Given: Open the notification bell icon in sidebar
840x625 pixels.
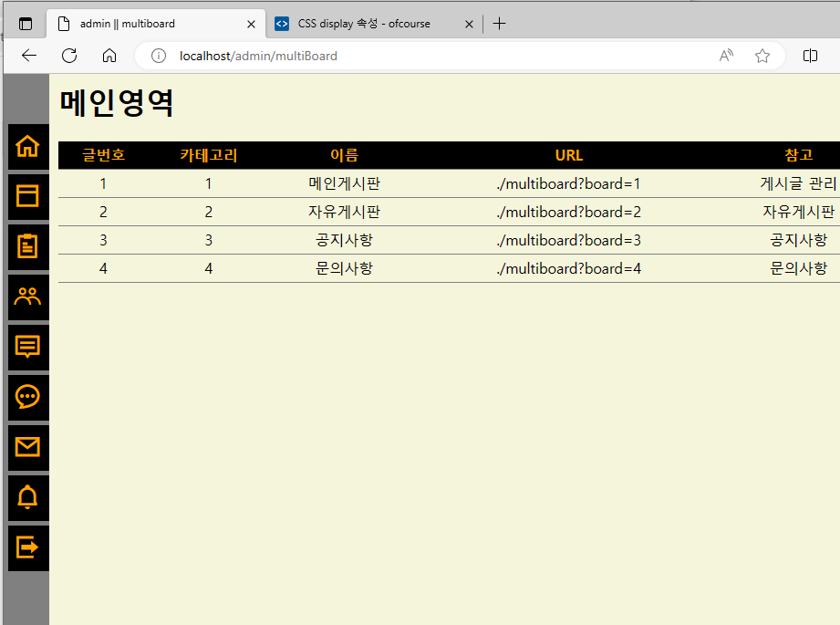Looking at the screenshot, I should pyautogui.click(x=28, y=497).
